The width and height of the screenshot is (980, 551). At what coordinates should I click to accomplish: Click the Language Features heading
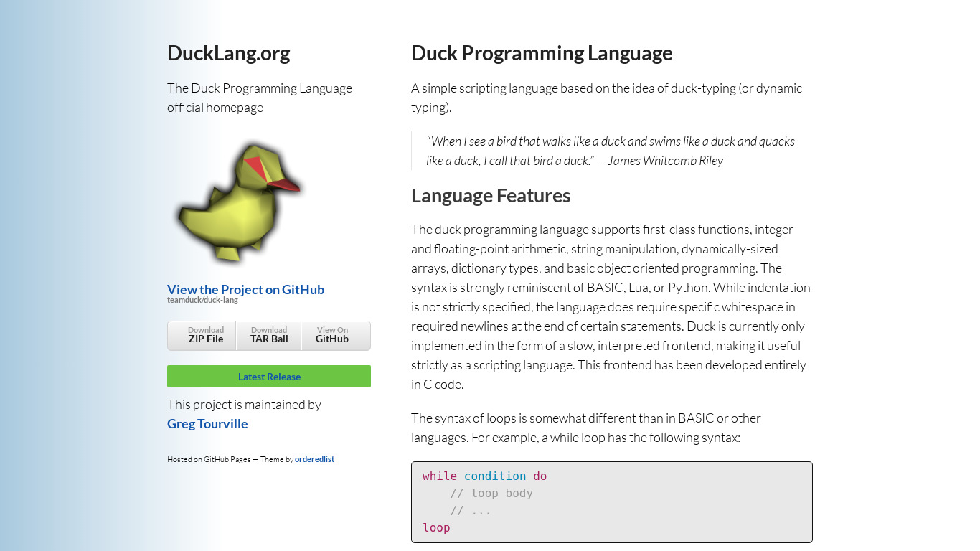click(x=491, y=196)
